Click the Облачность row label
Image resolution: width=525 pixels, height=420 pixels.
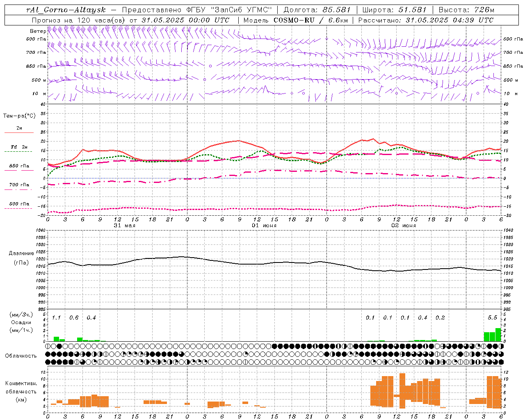click(21, 356)
